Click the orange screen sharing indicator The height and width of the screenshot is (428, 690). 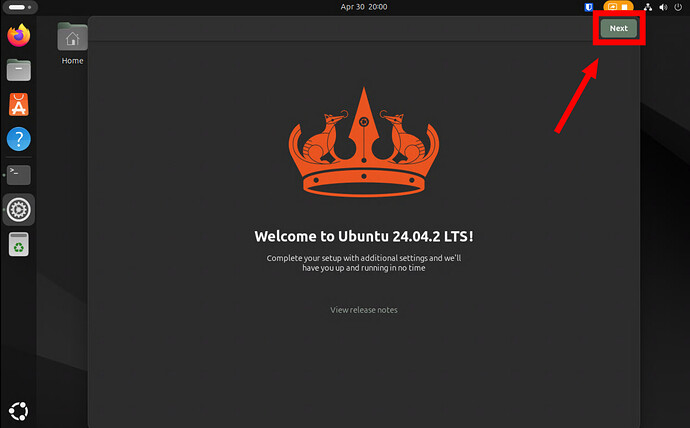[x=618, y=7]
